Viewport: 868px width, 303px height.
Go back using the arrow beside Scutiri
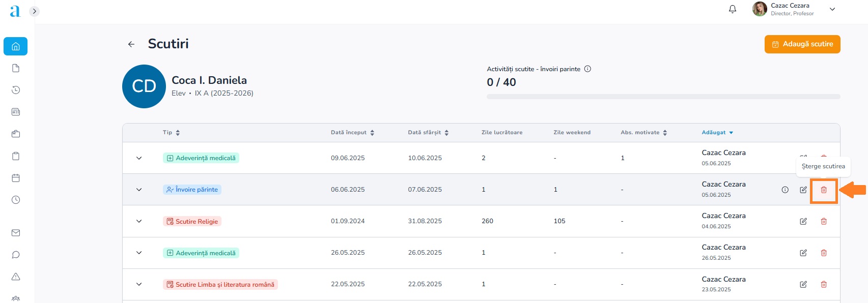point(131,44)
